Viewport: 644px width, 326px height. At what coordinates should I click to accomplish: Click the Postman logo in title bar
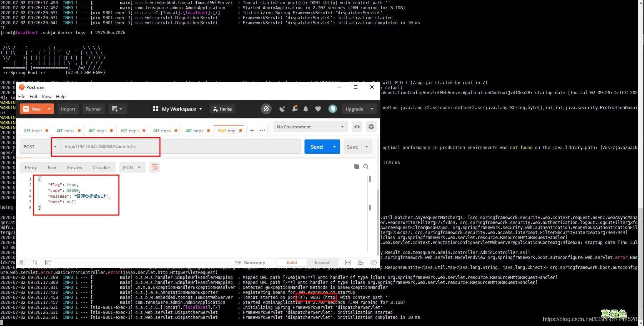22,87
